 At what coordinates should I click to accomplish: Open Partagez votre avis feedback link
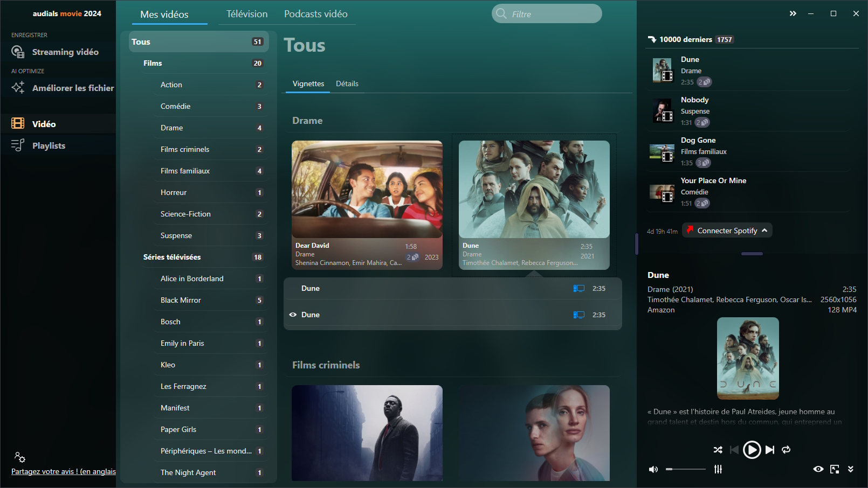(64, 471)
